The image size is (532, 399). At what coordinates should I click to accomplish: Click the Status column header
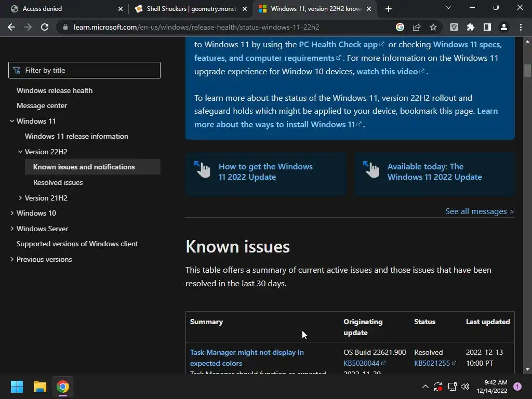(425, 322)
